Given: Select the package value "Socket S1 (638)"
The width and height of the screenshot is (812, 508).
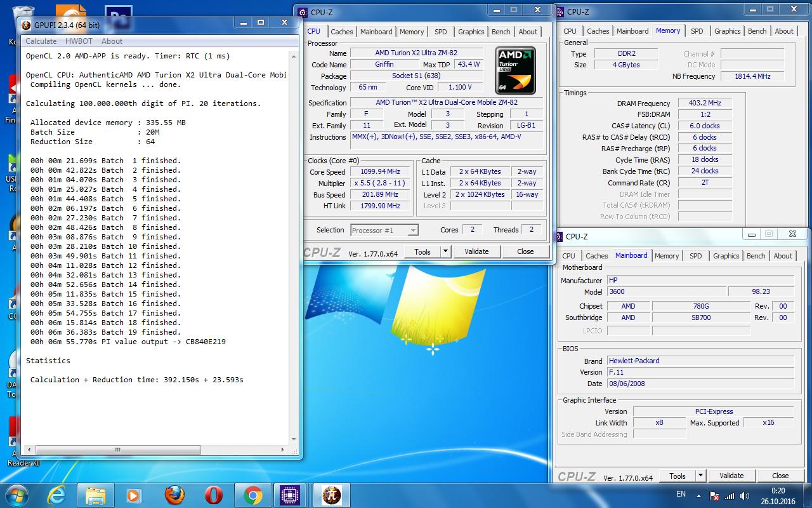Looking at the screenshot, I should (416, 76).
